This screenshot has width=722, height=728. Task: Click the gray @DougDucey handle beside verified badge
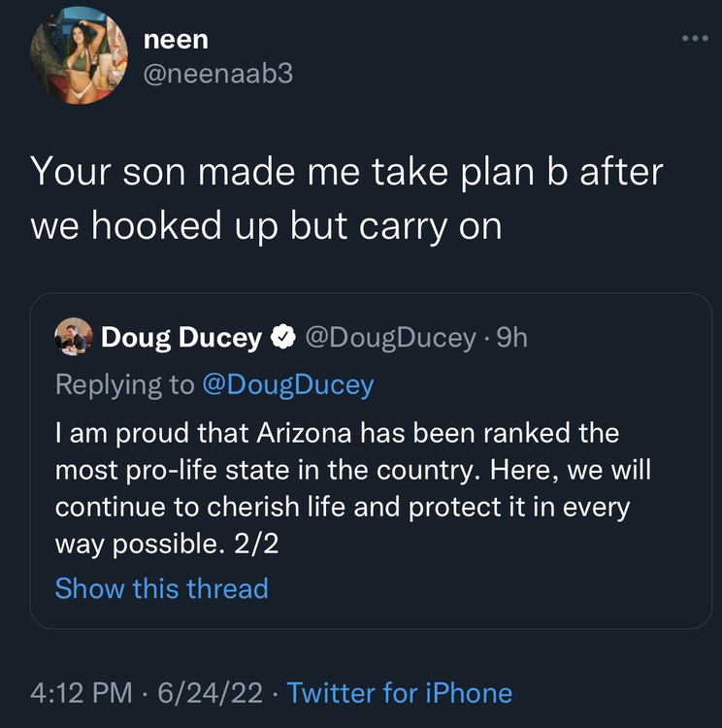[390, 338]
